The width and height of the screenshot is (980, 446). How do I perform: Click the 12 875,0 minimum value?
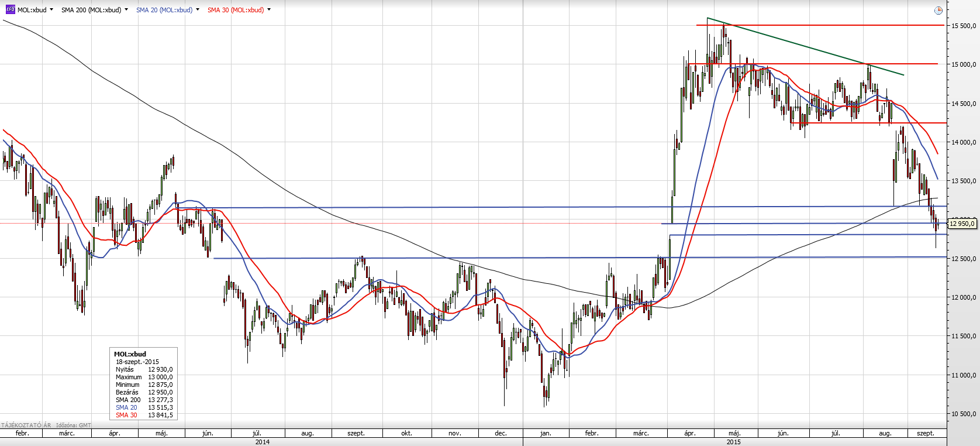160,385
